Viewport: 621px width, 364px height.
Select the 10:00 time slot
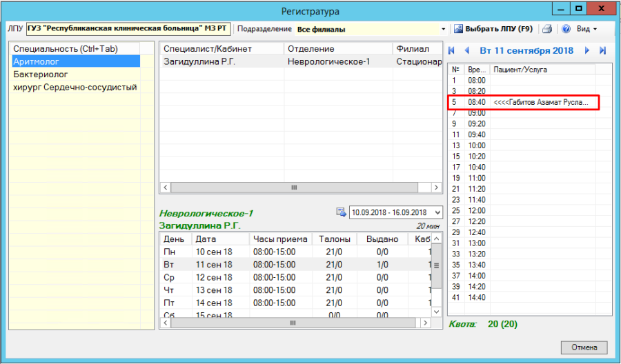530,145
